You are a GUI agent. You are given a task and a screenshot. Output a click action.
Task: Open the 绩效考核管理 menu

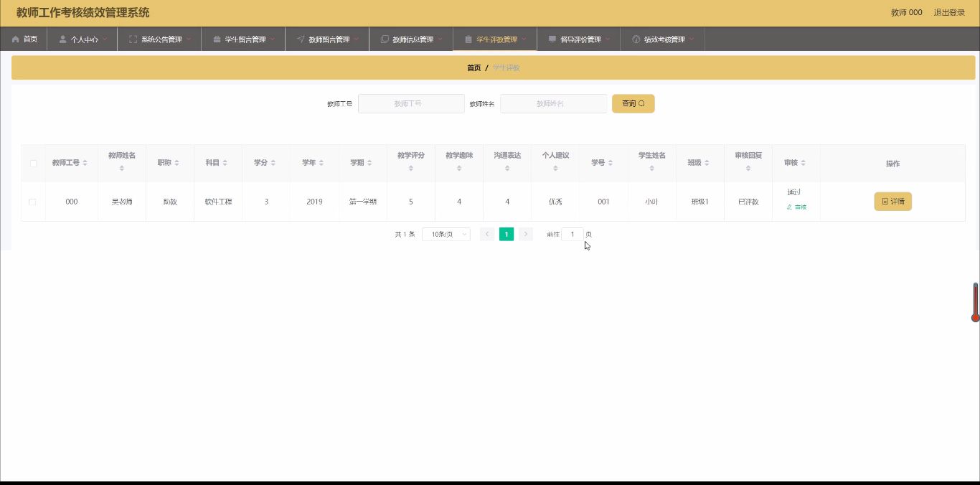tap(663, 39)
